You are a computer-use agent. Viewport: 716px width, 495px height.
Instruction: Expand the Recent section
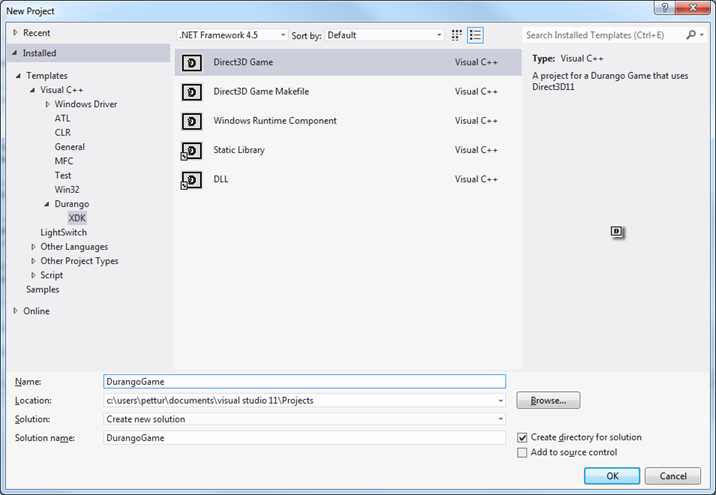click(x=15, y=32)
